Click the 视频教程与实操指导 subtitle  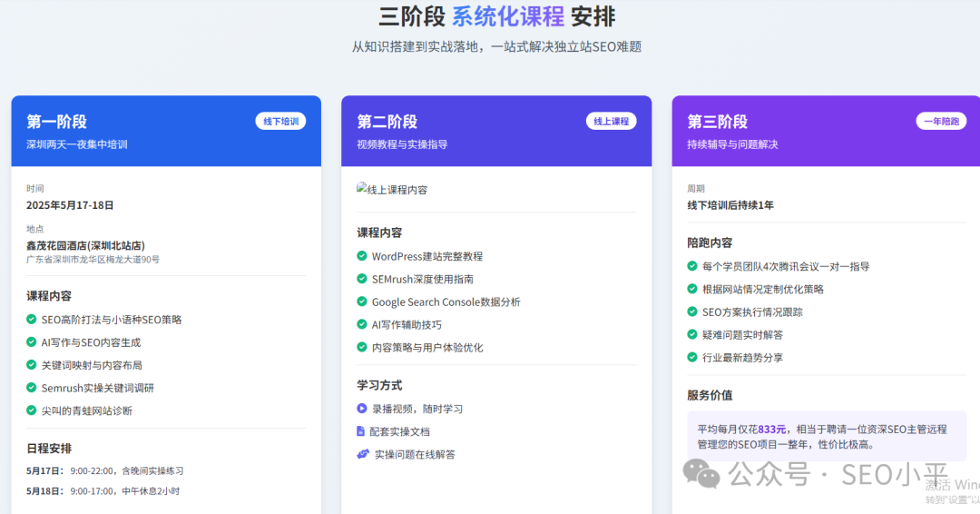403,144
